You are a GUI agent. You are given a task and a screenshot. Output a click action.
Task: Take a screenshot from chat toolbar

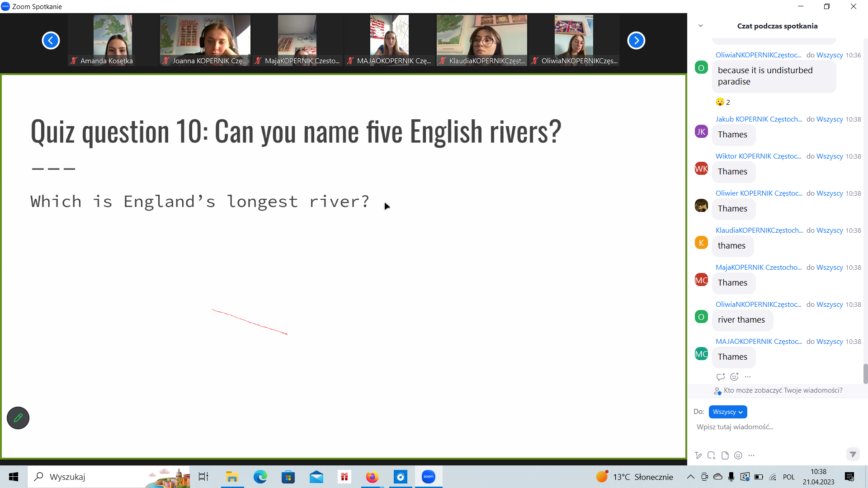(712, 455)
